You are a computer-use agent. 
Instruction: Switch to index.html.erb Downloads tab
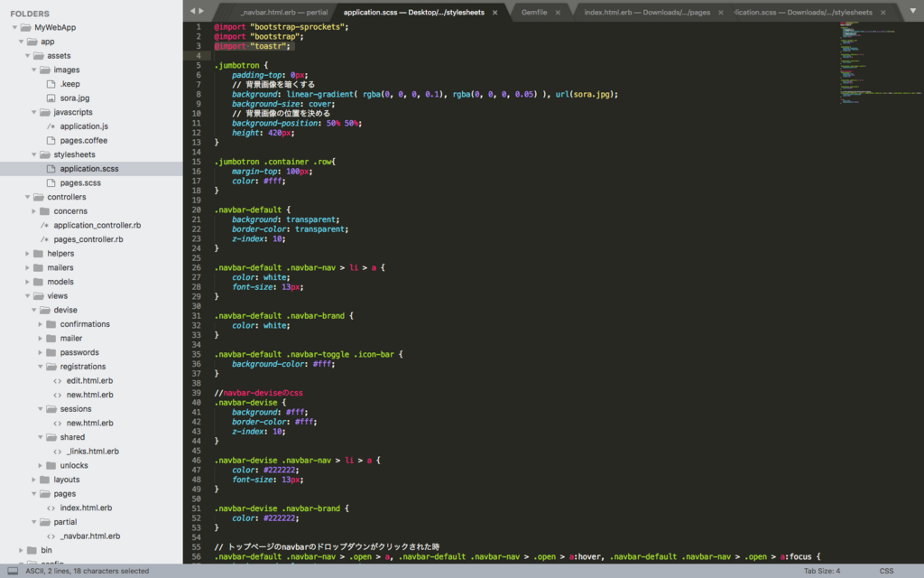[647, 13]
